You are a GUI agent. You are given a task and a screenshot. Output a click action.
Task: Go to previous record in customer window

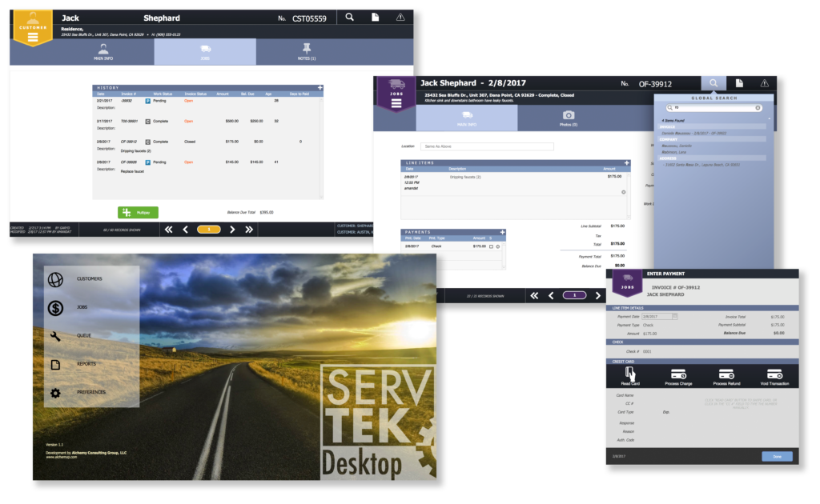pyautogui.click(x=185, y=230)
